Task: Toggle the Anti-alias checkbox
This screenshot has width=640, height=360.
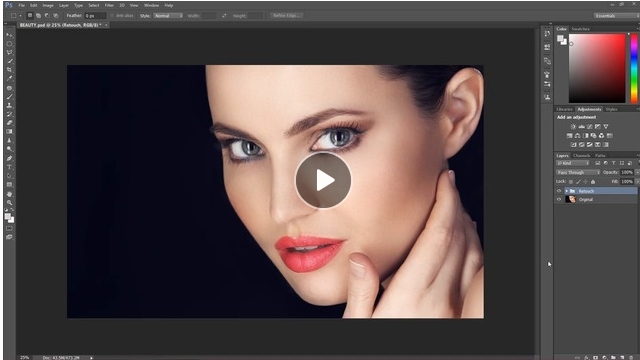Action: tap(112, 16)
